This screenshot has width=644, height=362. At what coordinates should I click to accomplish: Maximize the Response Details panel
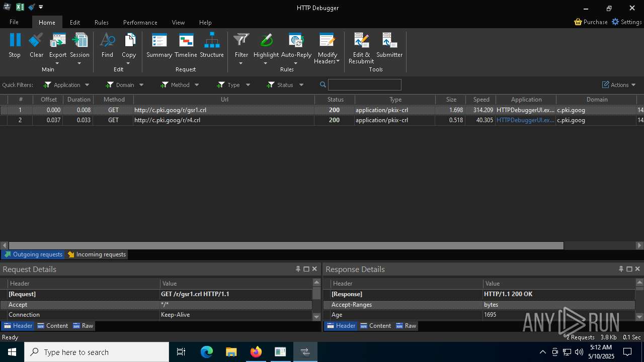[629, 269]
